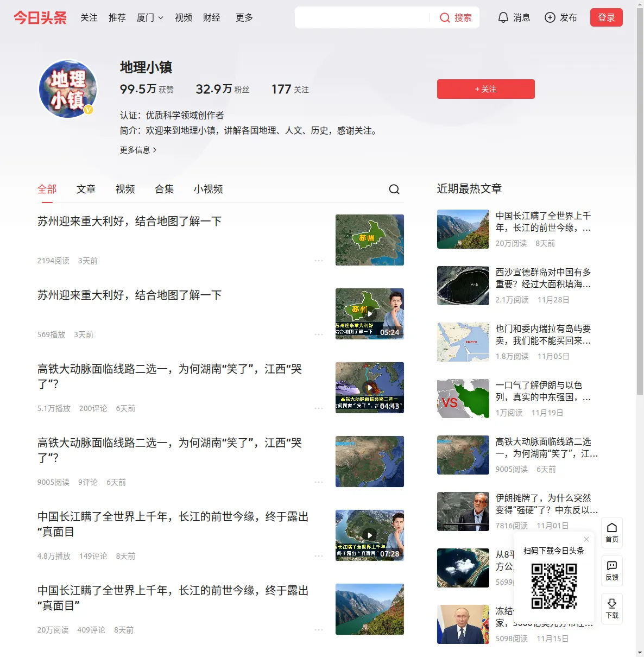Open the 长江 gorge thumbnail in hot articles

[463, 229]
